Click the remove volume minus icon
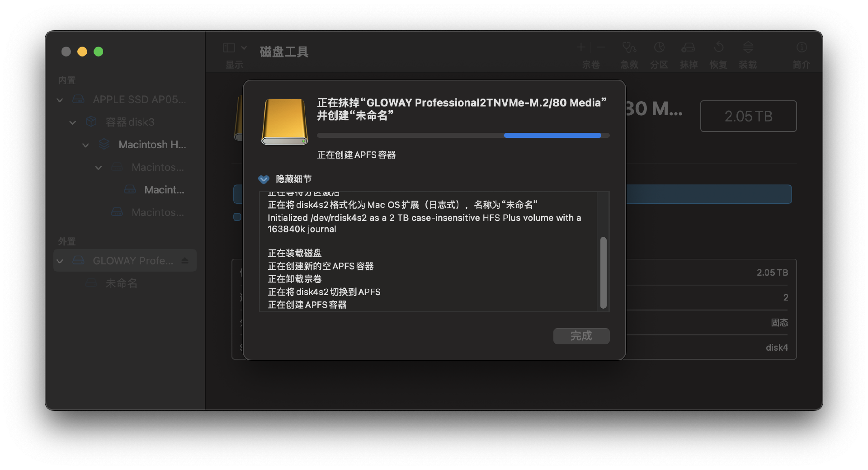The height and width of the screenshot is (470, 868). 601,47
